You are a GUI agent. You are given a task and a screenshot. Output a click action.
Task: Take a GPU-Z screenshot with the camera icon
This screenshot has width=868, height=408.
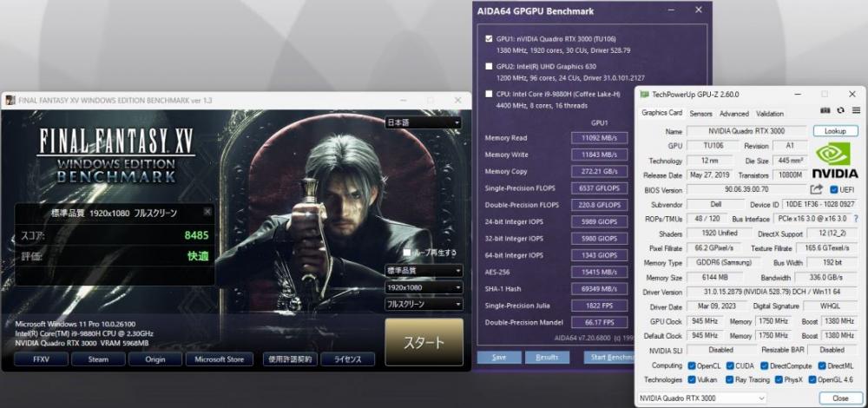[x=825, y=111]
